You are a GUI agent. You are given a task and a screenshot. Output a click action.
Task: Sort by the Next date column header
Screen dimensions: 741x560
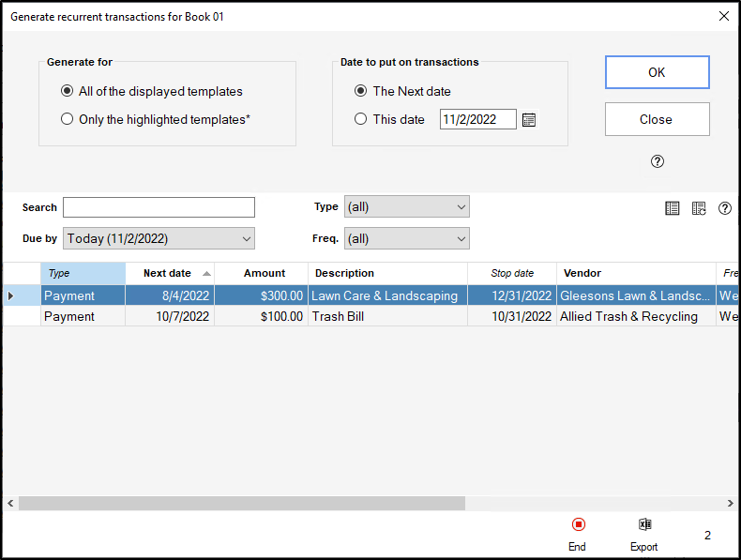pyautogui.click(x=169, y=273)
